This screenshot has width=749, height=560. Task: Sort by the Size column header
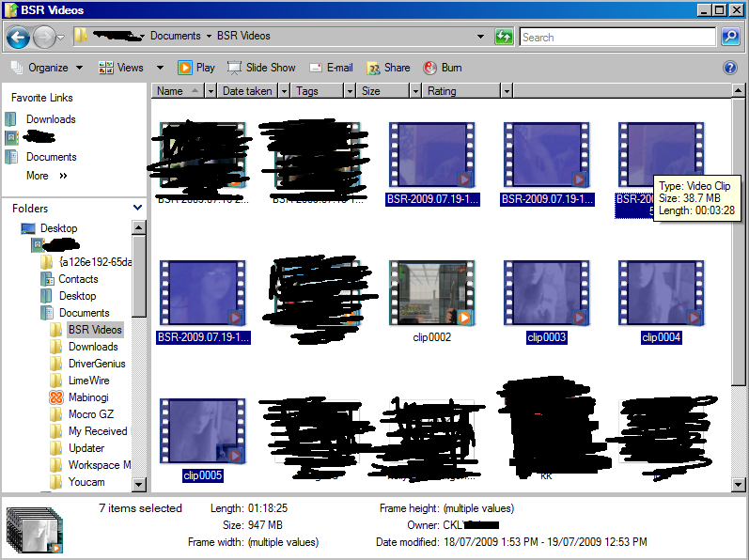pos(382,91)
